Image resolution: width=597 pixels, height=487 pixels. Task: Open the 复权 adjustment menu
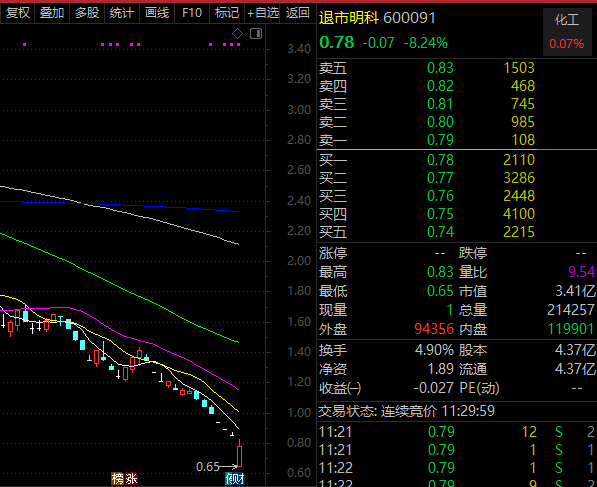(x=18, y=13)
